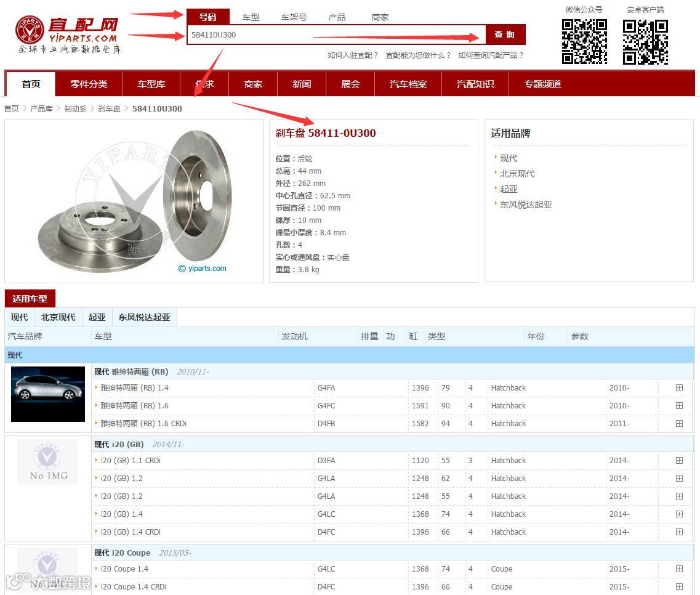This screenshot has height=595, width=700.
Task: Expand row 雅绅特两厢 (RB) 1.6 G4FC plus icon
Action: (x=679, y=406)
